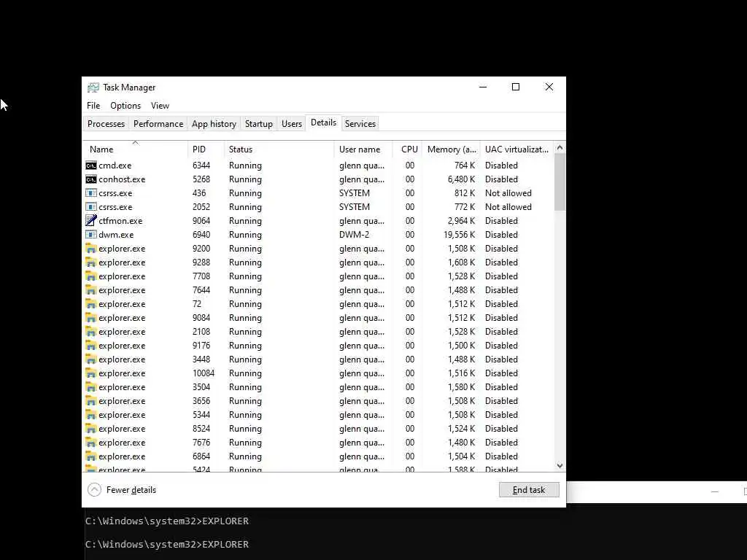Click explorer.exe icon for PID 8524

coord(90,428)
